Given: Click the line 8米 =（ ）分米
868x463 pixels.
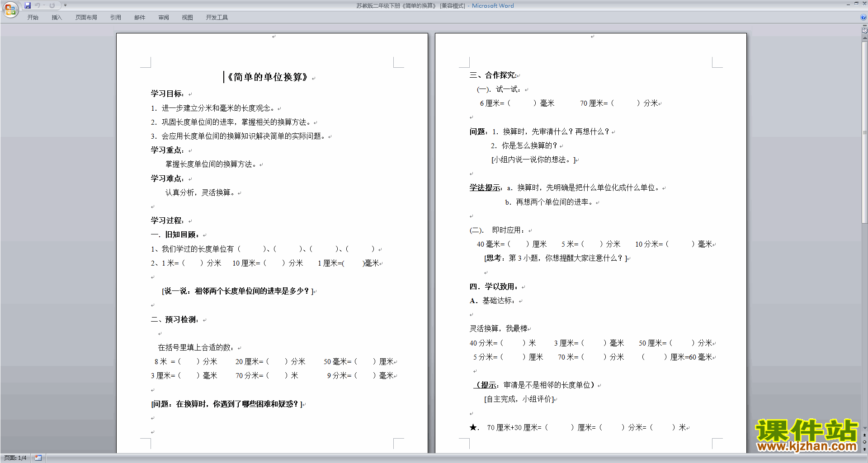Looking at the screenshot, I should (186, 361).
